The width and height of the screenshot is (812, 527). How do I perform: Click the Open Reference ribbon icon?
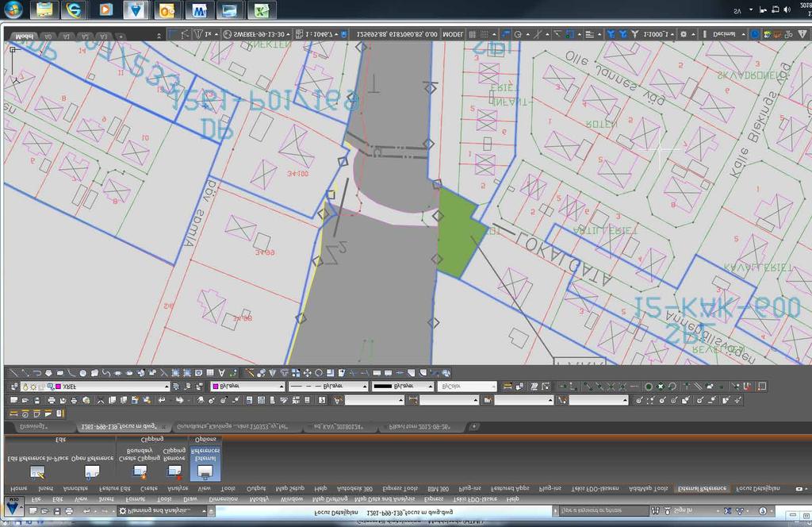point(92,472)
